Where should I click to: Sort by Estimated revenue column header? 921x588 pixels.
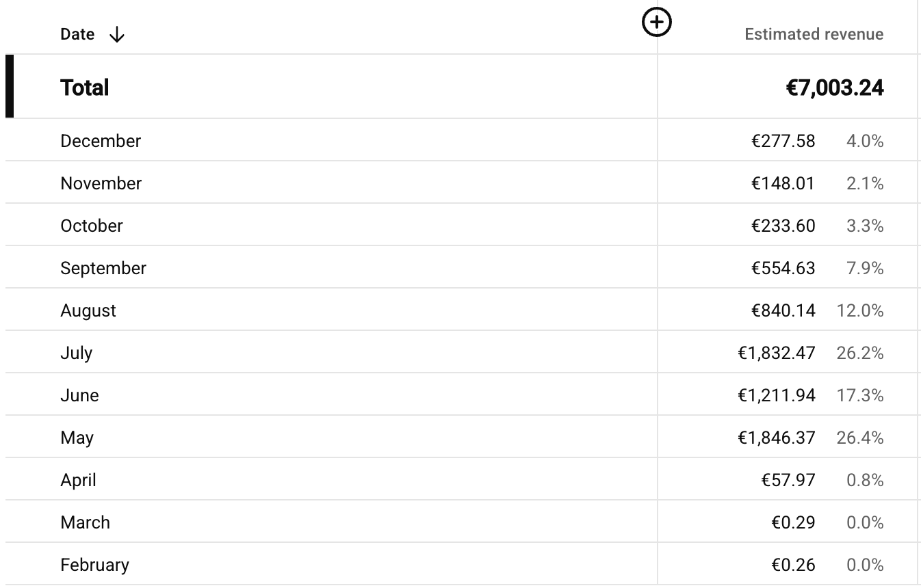(814, 34)
